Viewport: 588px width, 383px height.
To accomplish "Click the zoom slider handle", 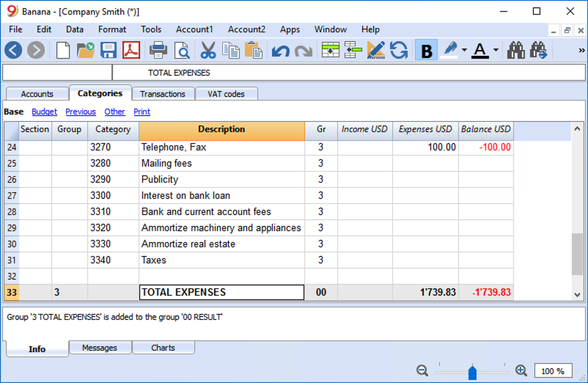I will (472, 373).
